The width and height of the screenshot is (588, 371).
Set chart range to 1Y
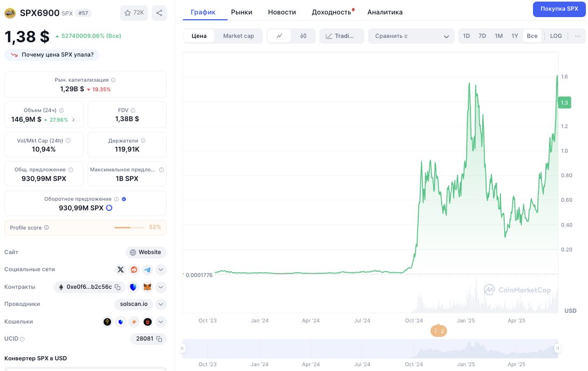(x=514, y=36)
